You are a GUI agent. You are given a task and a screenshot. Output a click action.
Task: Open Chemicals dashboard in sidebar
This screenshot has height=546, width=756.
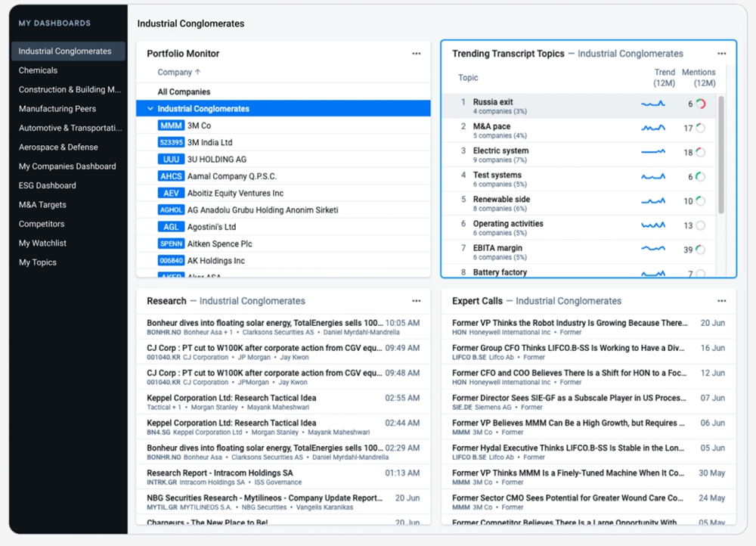click(x=38, y=70)
